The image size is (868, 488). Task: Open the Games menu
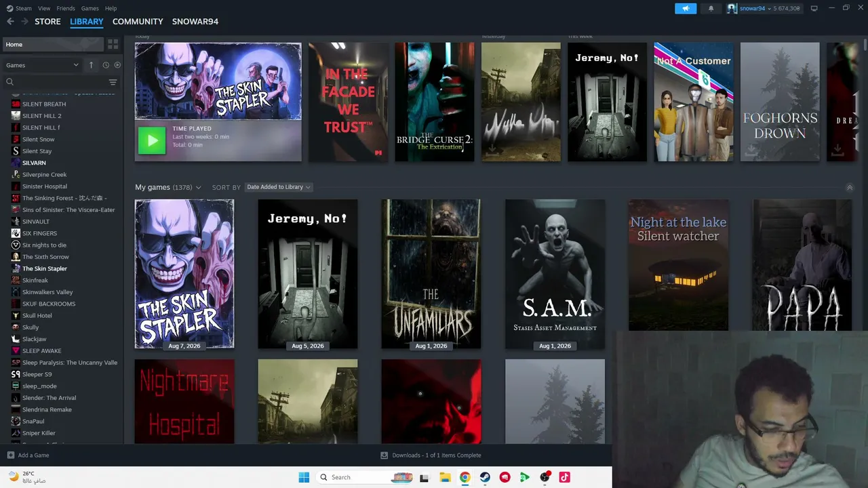tap(90, 8)
